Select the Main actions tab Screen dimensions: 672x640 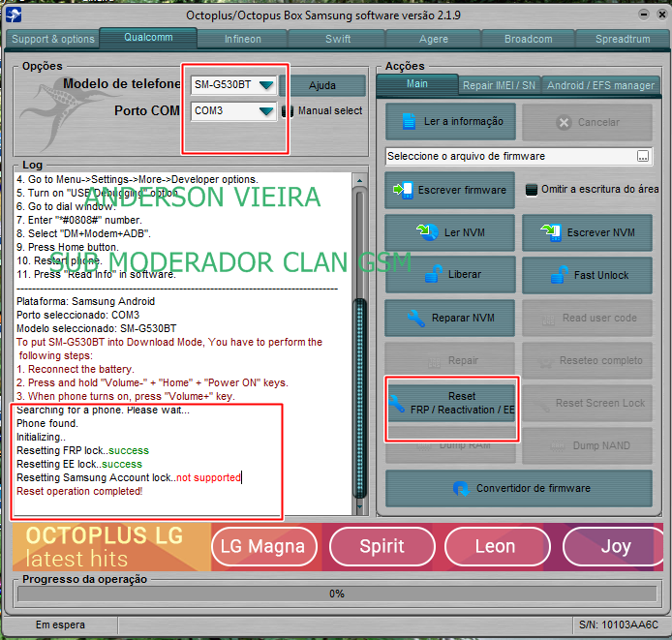(x=417, y=84)
